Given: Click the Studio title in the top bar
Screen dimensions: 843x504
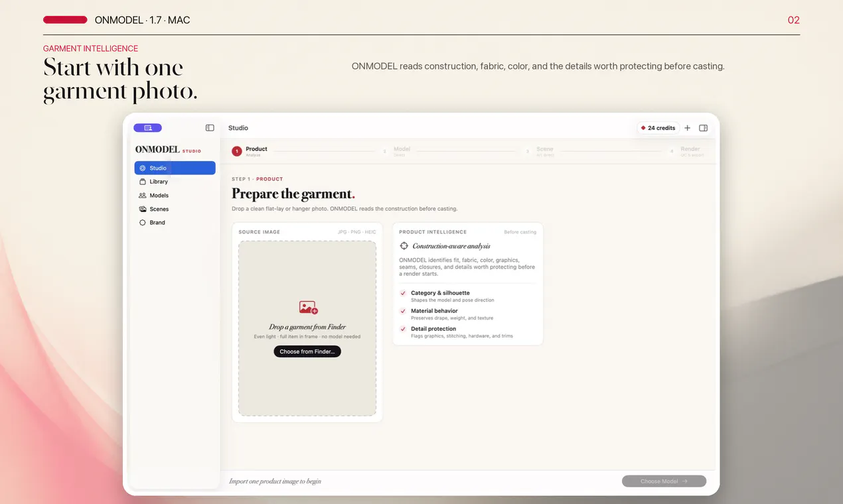Looking at the screenshot, I should coord(238,128).
